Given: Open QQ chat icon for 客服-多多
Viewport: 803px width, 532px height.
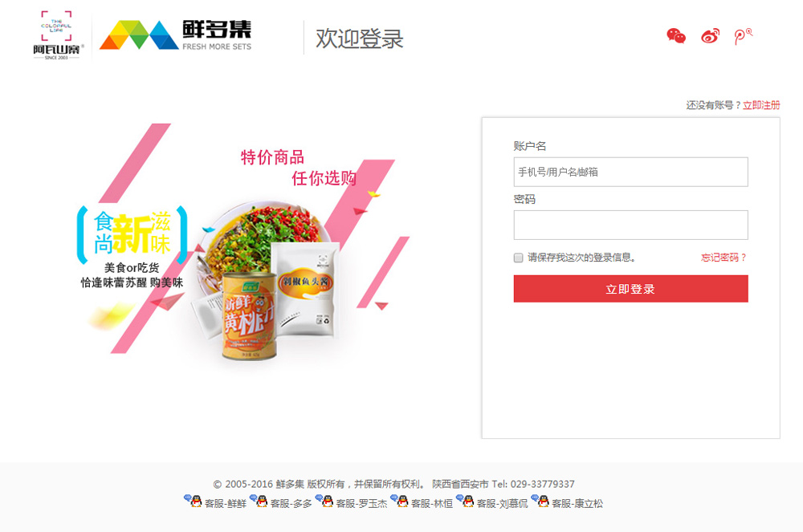Looking at the screenshot, I should click(259, 501).
